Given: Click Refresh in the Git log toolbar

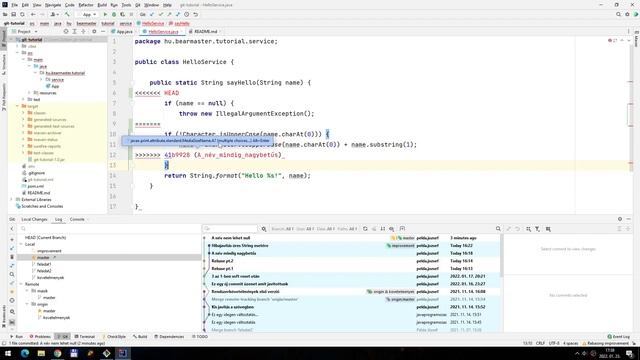Looking at the screenshot, I should coord(365,229).
